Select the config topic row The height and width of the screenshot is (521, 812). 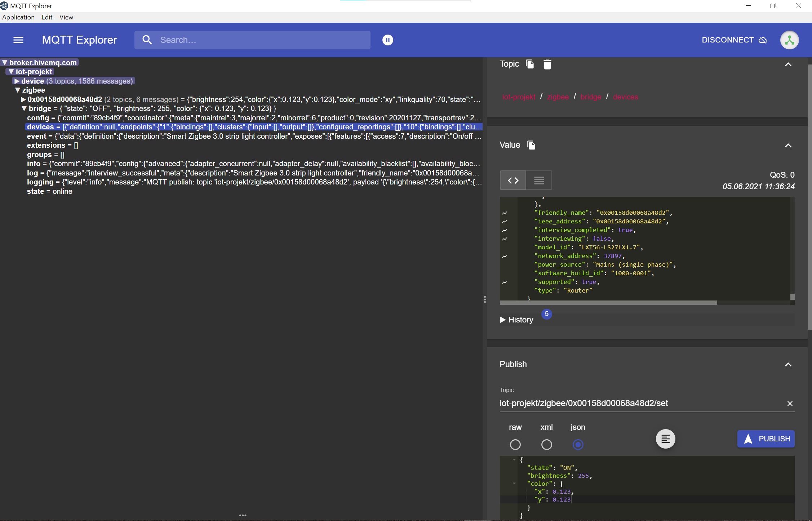click(x=254, y=118)
